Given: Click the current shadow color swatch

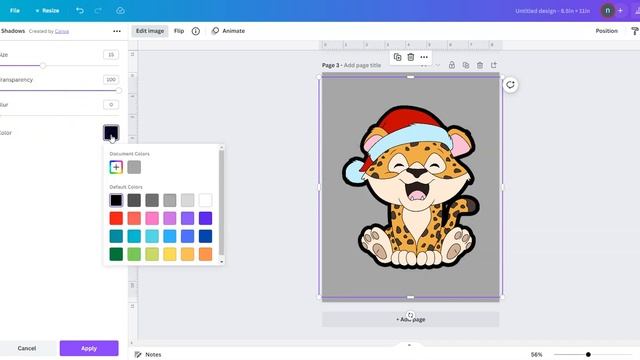Looking at the screenshot, I should click(x=111, y=133).
